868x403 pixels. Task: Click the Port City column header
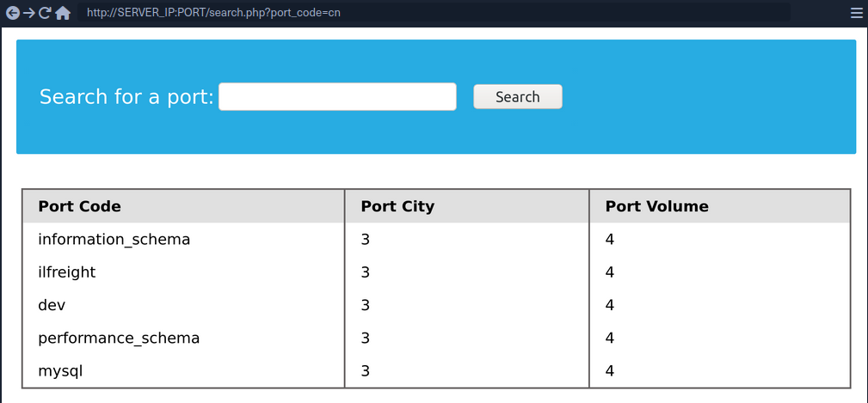[397, 206]
